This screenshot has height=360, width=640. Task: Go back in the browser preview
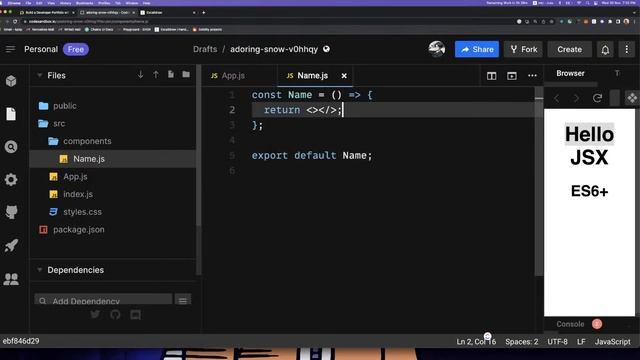(x=557, y=98)
